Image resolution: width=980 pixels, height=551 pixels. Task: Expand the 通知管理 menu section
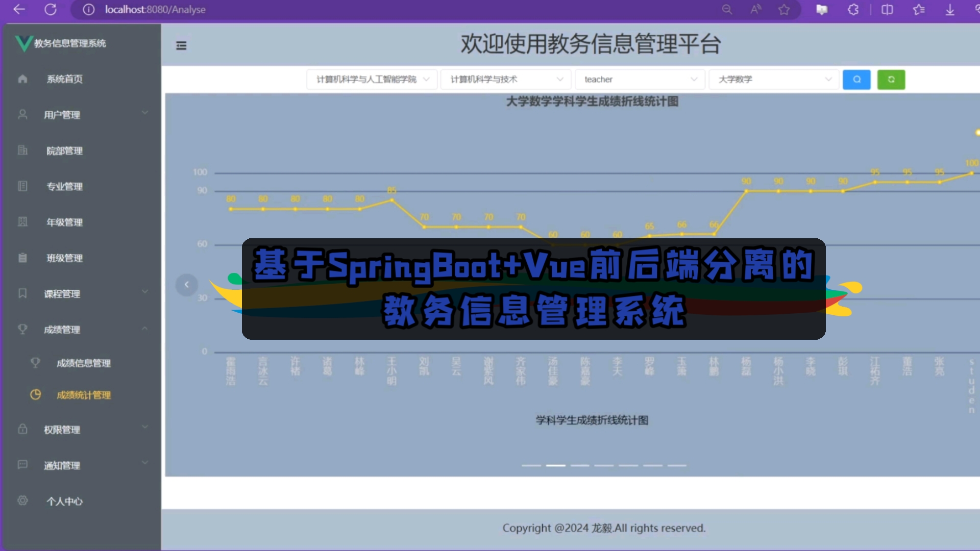coord(82,465)
